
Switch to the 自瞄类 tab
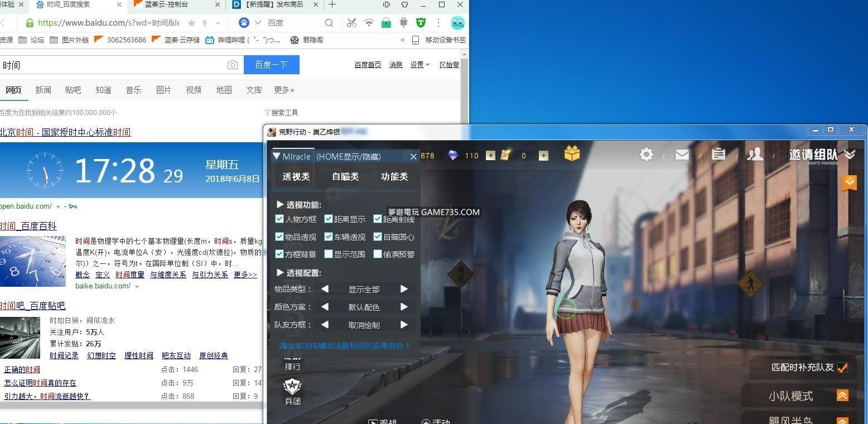click(345, 177)
